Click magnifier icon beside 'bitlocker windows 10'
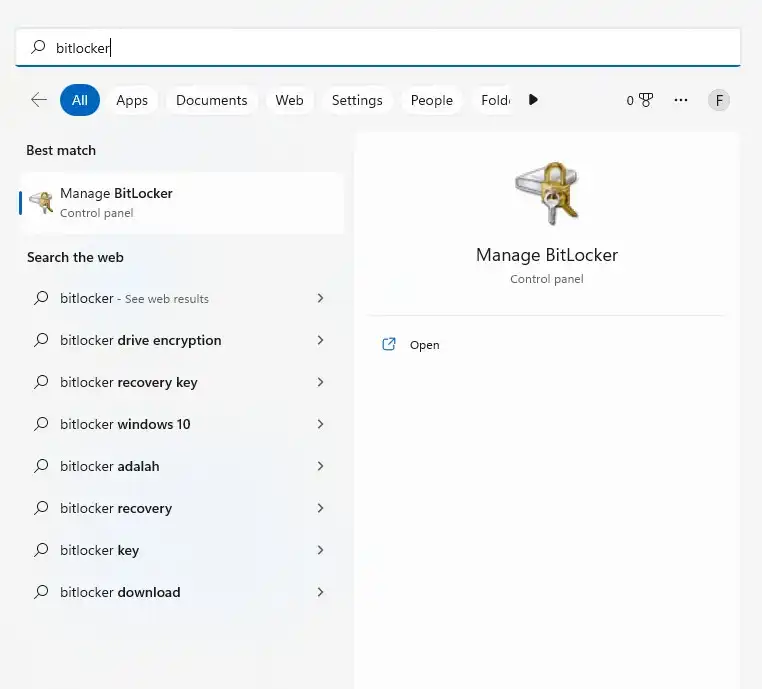 (41, 424)
